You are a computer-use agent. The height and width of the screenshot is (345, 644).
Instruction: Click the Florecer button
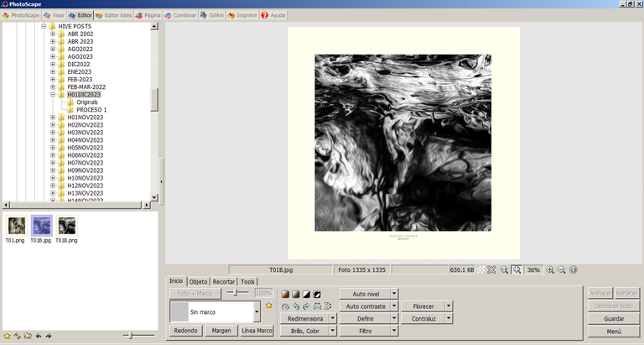[423, 306]
